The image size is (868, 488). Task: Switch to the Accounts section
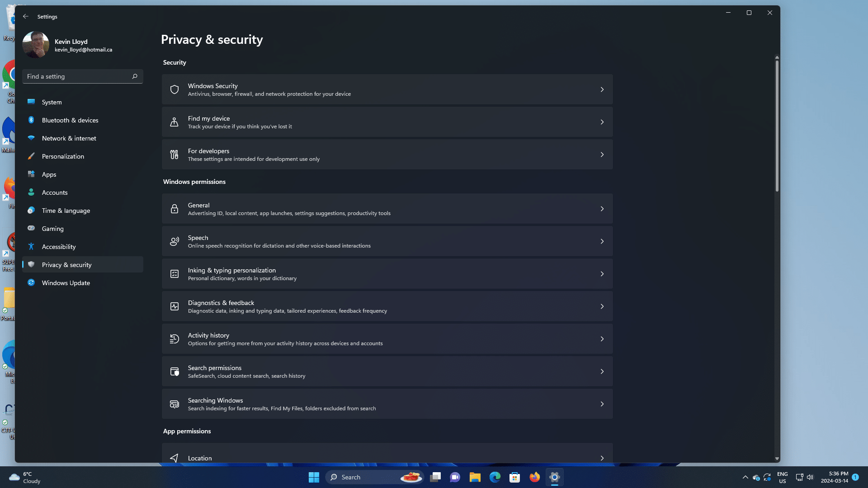(54, 192)
